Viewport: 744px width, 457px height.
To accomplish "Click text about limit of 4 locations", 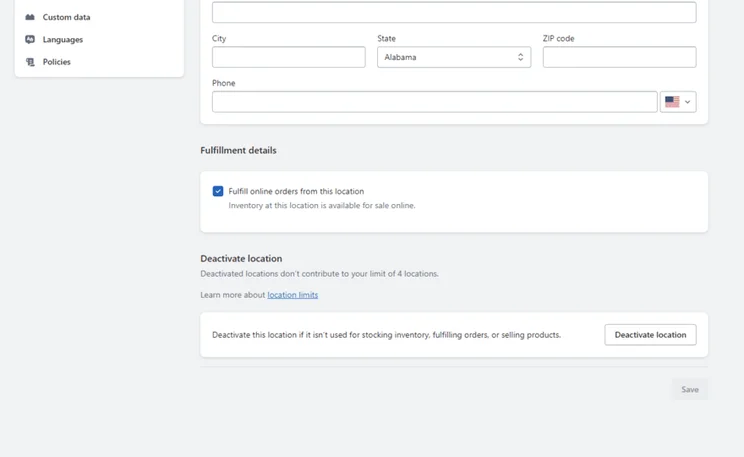I will point(319,274).
